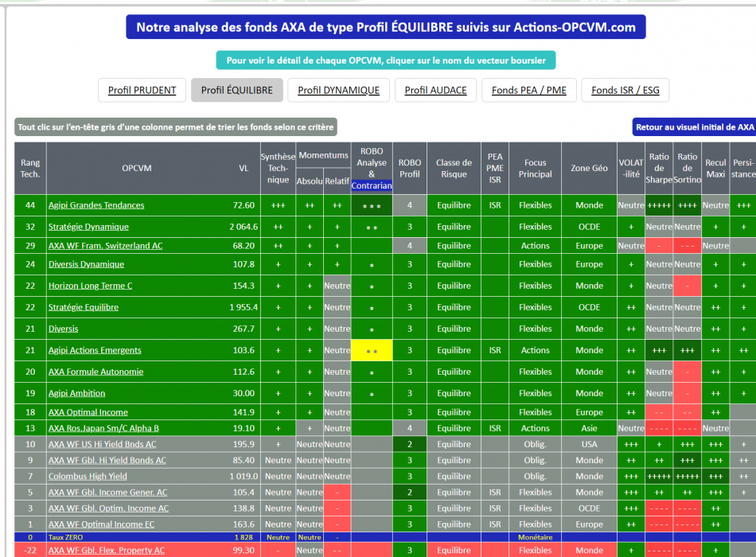Click rank value -22
The width and height of the screenshot is (756, 557).
[x=30, y=551]
